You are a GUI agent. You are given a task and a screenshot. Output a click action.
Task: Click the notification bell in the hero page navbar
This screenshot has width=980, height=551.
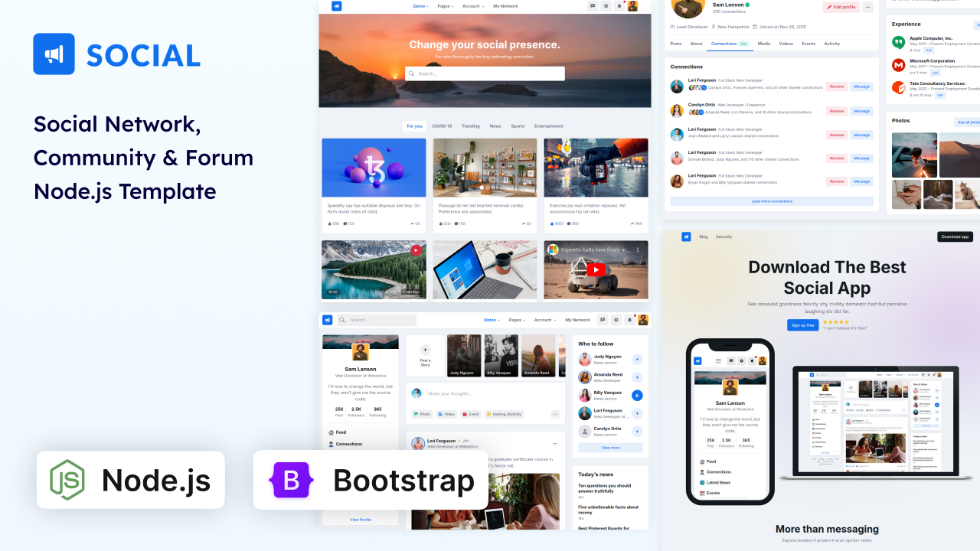click(619, 6)
